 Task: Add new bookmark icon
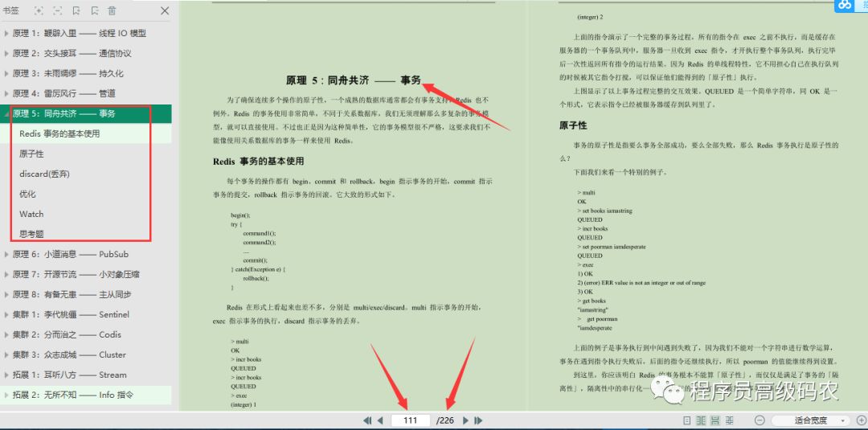(x=76, y=10)
